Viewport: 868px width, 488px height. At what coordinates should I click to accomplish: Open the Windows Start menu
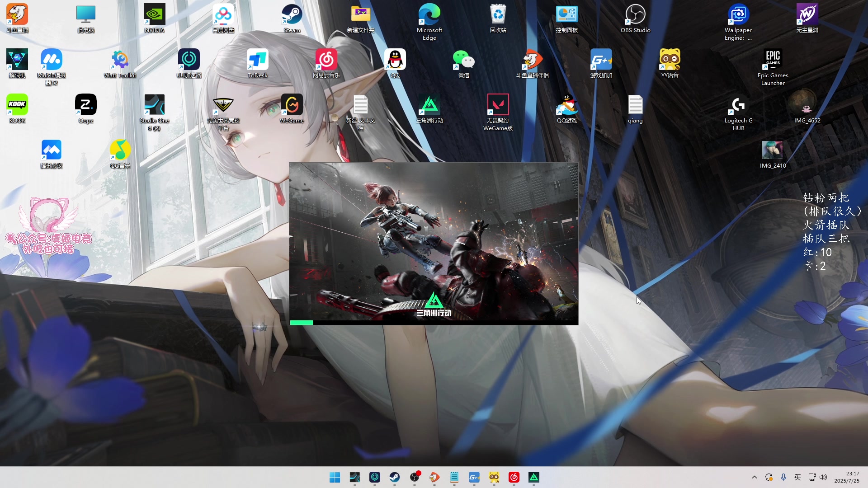tap(335, 477)
